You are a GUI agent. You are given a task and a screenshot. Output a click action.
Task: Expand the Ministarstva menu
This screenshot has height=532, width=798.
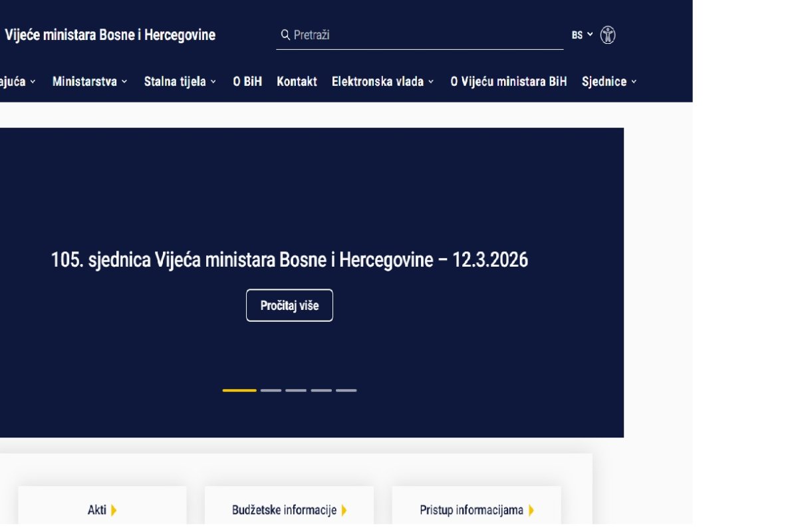(x=88, y=81)
